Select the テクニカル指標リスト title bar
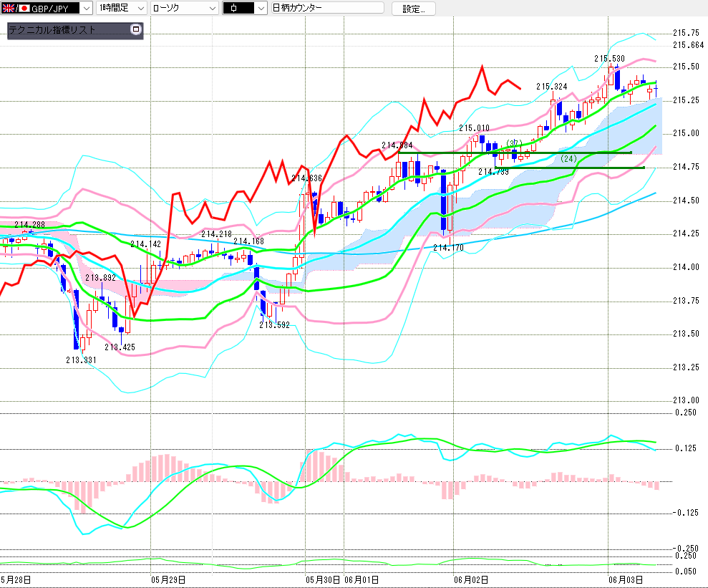The width and height of the screenshot is (708, 588). point(75,30)
